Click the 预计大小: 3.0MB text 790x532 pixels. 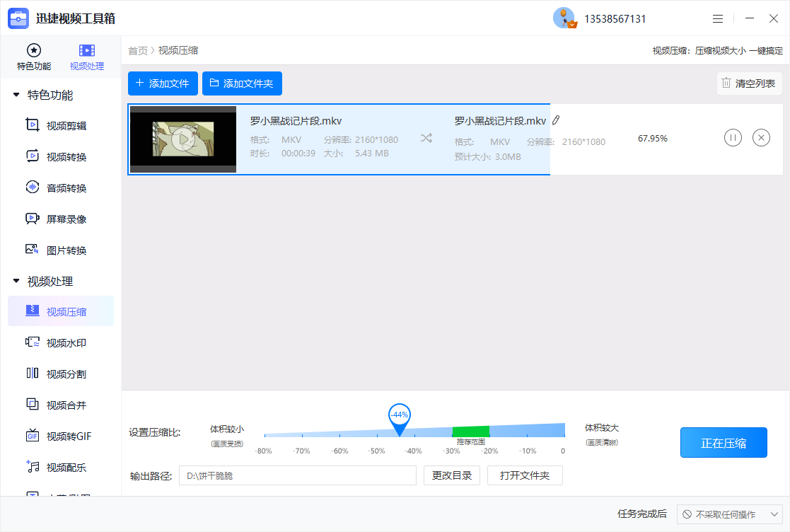[488, 156]
